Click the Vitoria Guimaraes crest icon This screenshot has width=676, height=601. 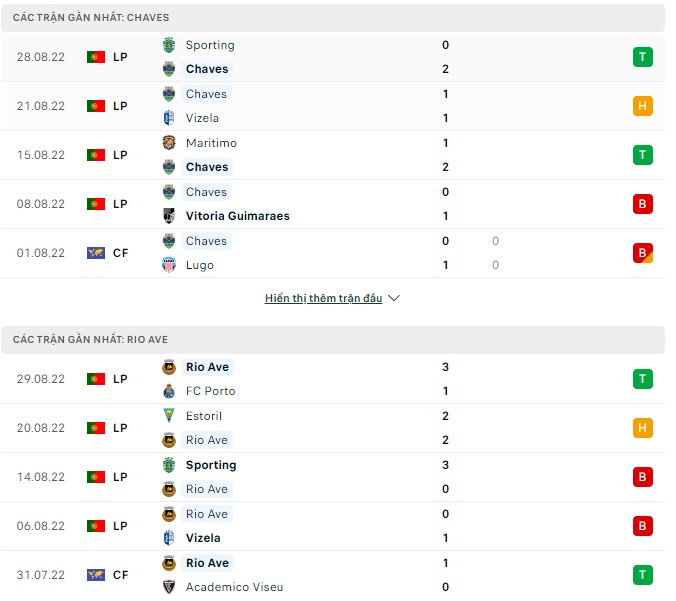tap(169, 216)
